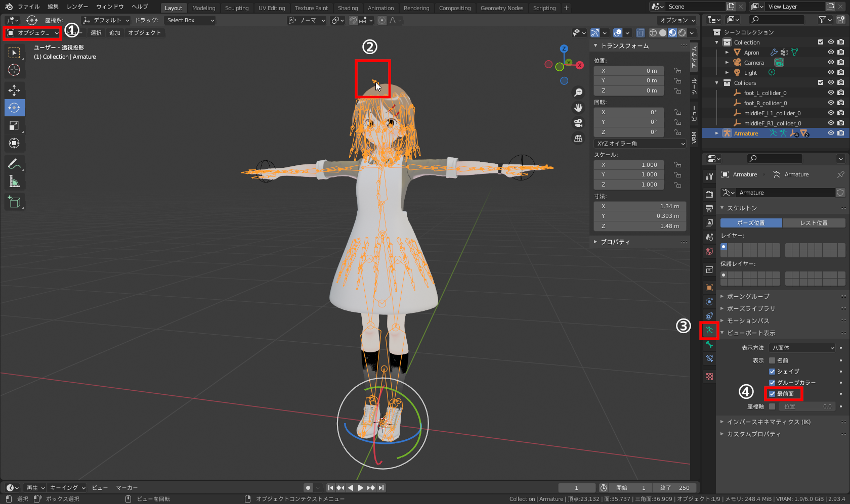Screen dimensions: 850x504
Task: Open the オブジェクト mode dropdown
Action: coord(32,33)
